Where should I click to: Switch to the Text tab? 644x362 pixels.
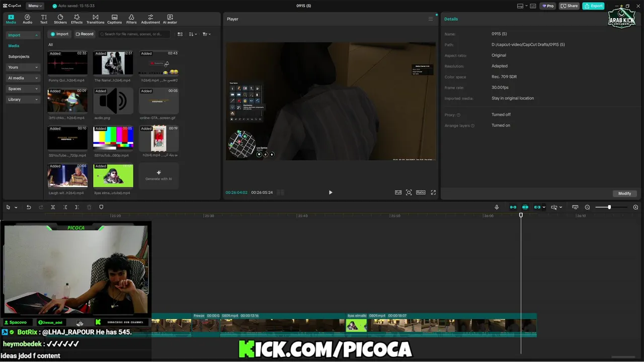(44, 19)
